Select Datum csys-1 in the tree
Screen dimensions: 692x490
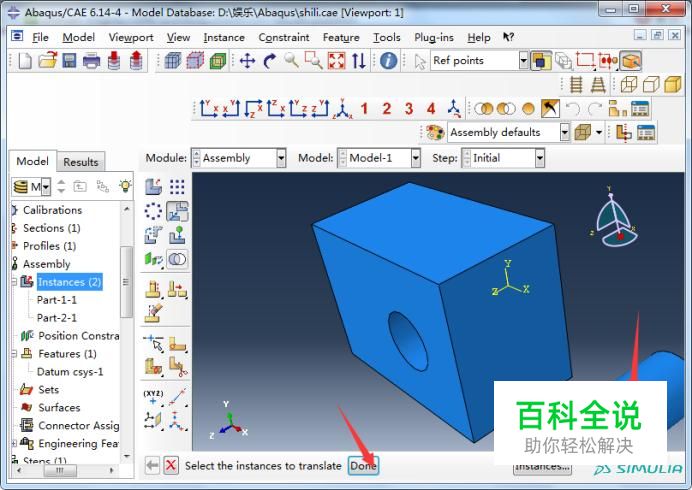tap(70, 372)
